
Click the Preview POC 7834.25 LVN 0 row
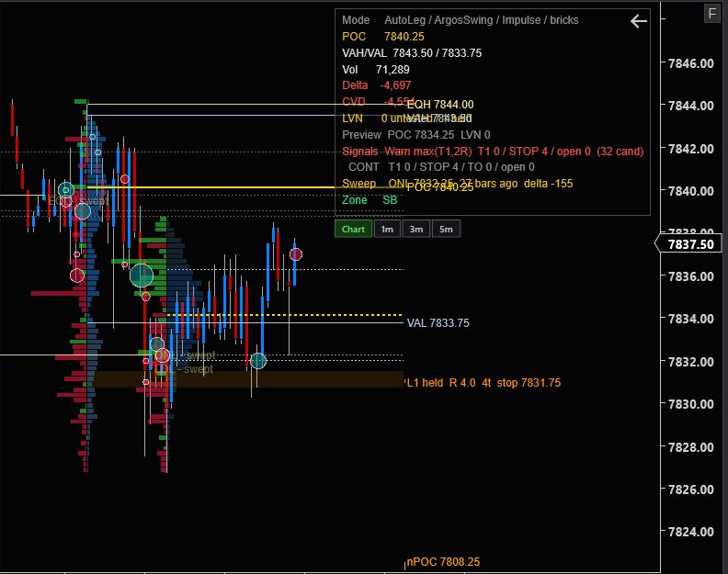point(416,135)
